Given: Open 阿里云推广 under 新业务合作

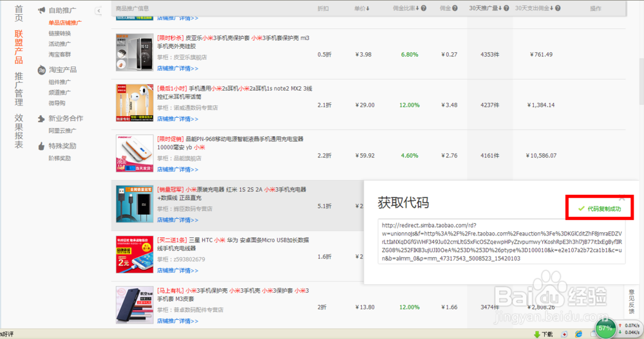Looking at the screenshot, I should tap(62, 131).
